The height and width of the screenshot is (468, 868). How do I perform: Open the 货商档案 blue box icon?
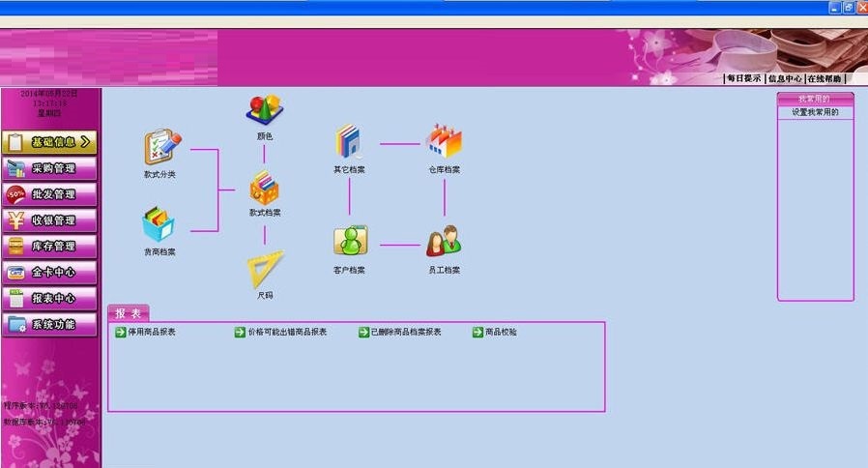tap(159, 225)
